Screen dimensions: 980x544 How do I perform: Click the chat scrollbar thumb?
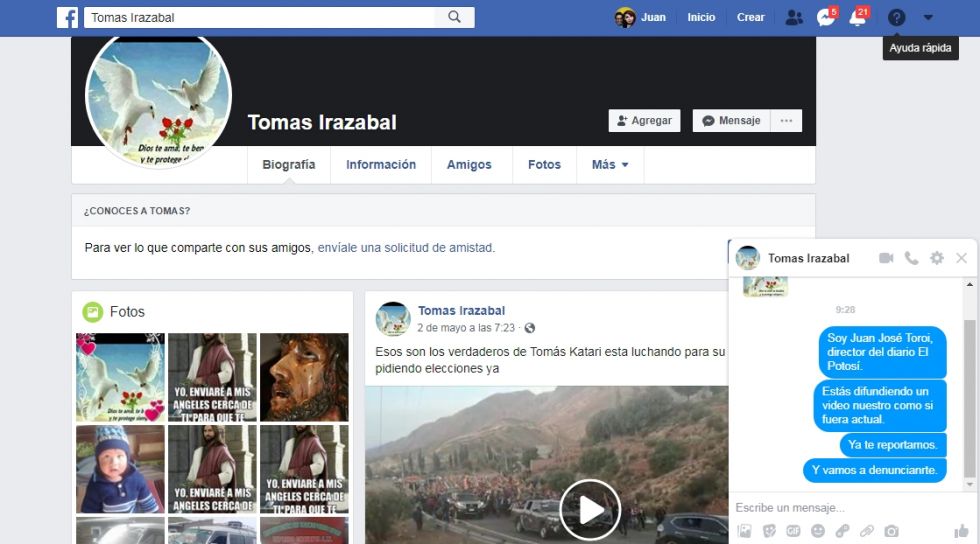969,398
